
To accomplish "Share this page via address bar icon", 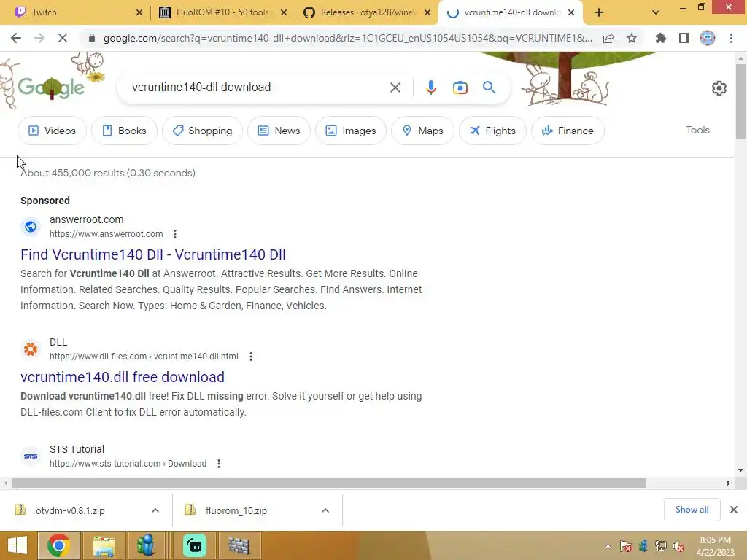I will click(x=608, y=39).
